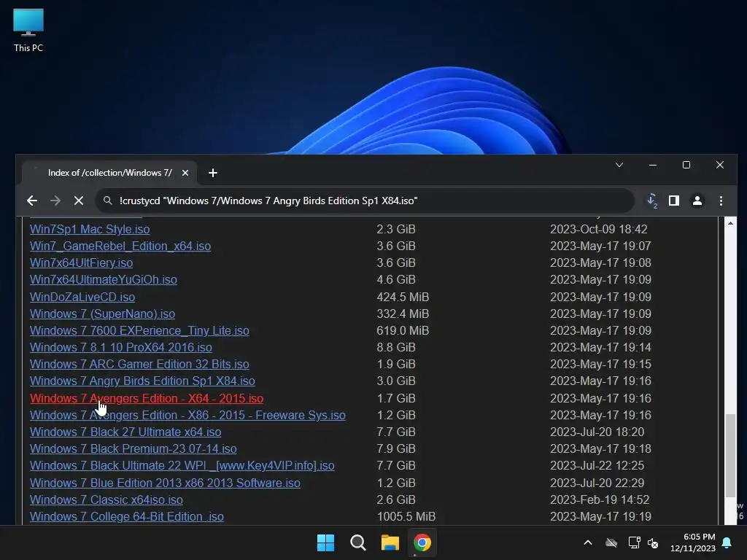
Task: Open Windows 7 Classic x64iso.iso
Action: tap(107, 499)
